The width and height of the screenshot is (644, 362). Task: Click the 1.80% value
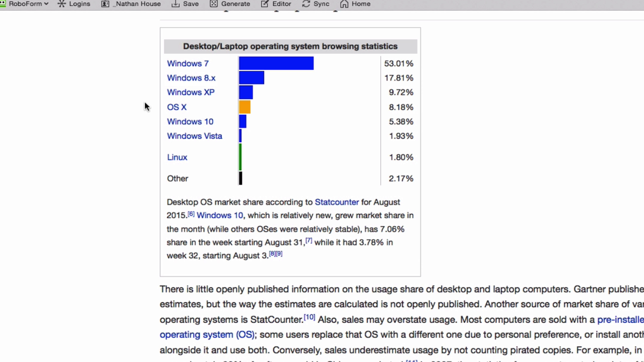pos(401,157)
